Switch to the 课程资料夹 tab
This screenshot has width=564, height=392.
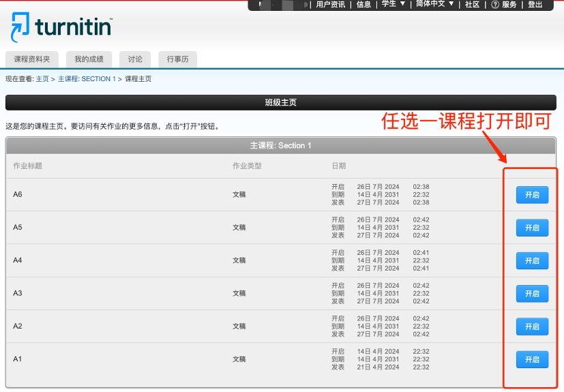click(32, 59)
